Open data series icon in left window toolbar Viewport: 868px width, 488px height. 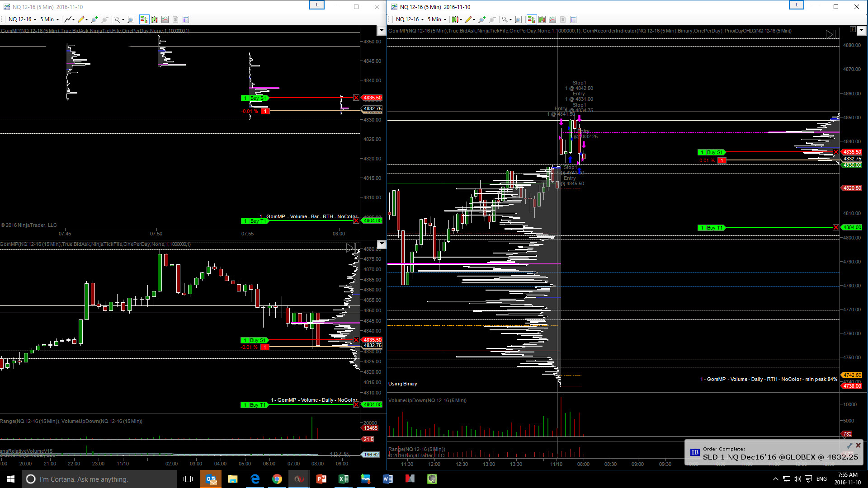pyautogui.click(x=155, y=19)
